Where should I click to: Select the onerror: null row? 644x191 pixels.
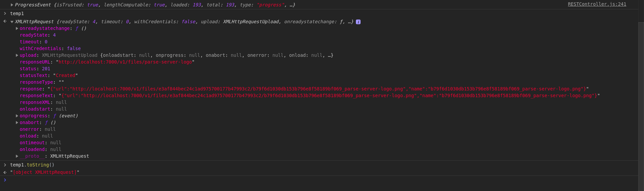38,129
